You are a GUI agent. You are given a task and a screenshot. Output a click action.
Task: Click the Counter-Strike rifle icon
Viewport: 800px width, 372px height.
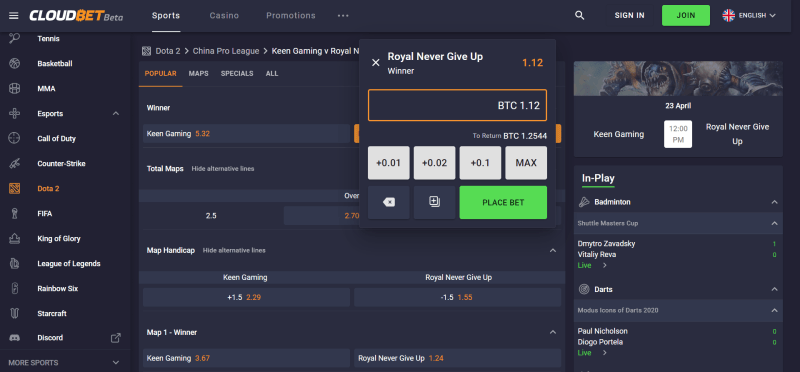point(14,163)
